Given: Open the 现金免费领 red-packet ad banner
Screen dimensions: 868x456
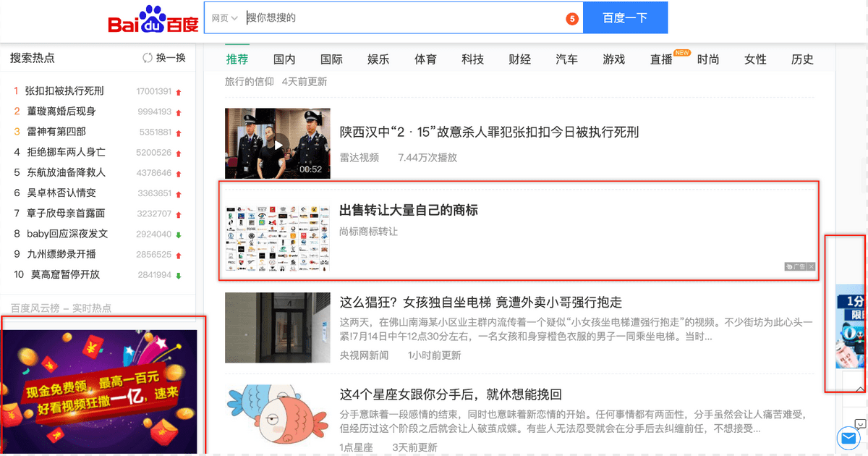Looking at the screenshot, I should click(x=101, y=392).
